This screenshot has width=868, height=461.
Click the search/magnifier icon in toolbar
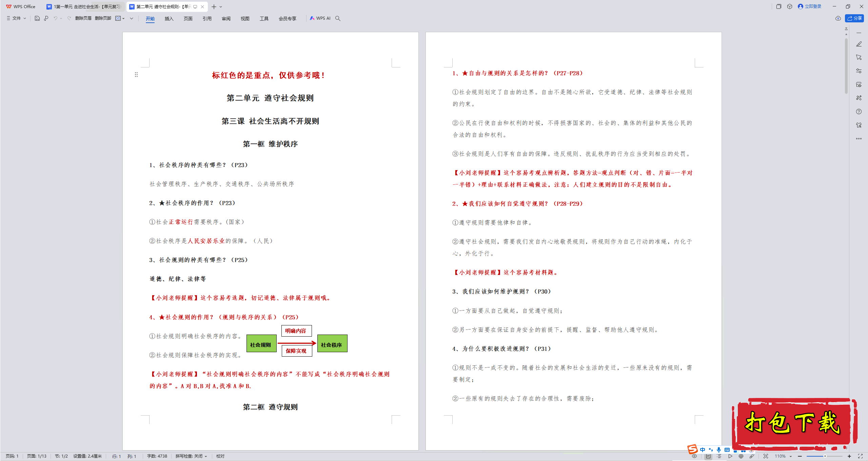pos(339,18)
